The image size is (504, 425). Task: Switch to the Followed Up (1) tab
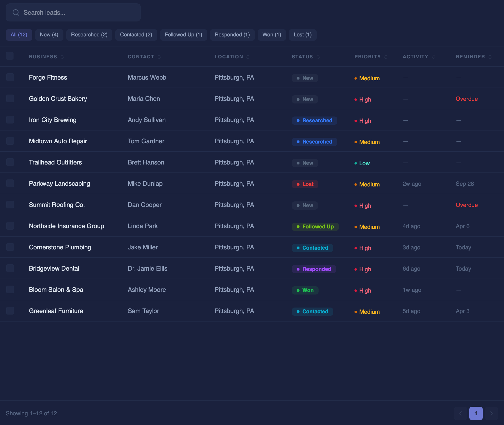(183, 35)
